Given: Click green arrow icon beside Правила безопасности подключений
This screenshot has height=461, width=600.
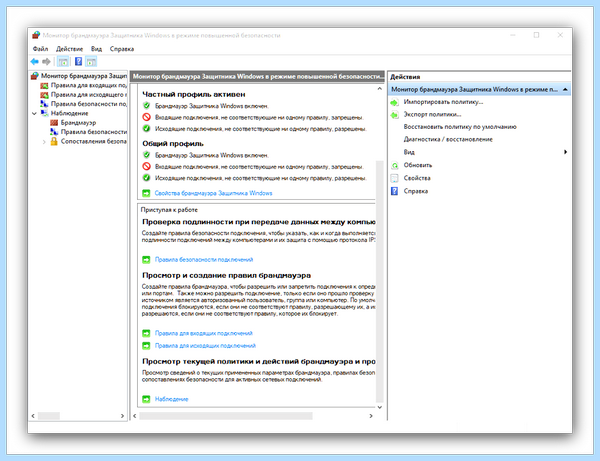Looking at the screenshot, I should point(146,260).
